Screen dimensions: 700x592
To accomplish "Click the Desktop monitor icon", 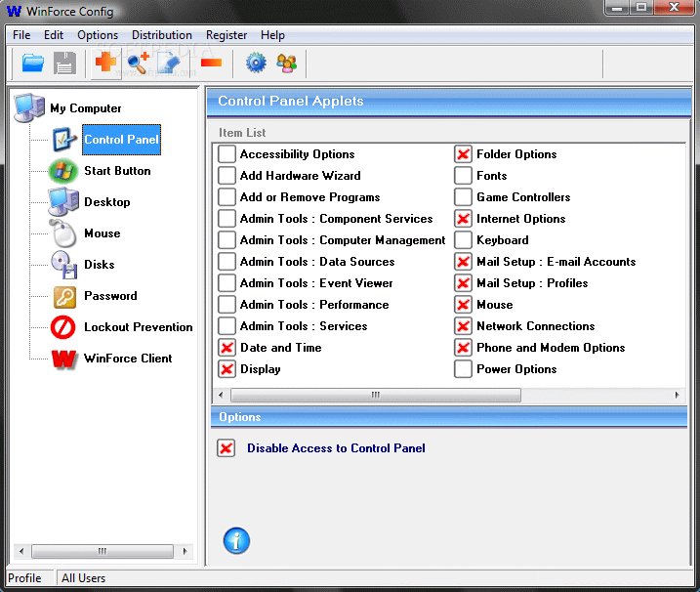I will (x=63, y=201).
